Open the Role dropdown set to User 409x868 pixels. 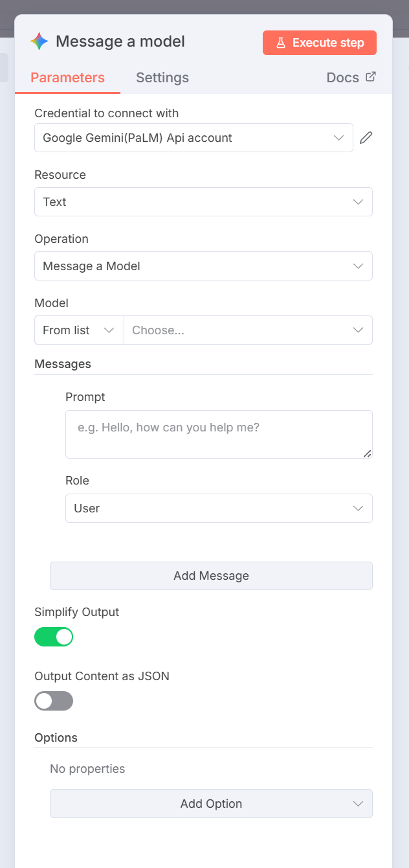tap(219, 508)
